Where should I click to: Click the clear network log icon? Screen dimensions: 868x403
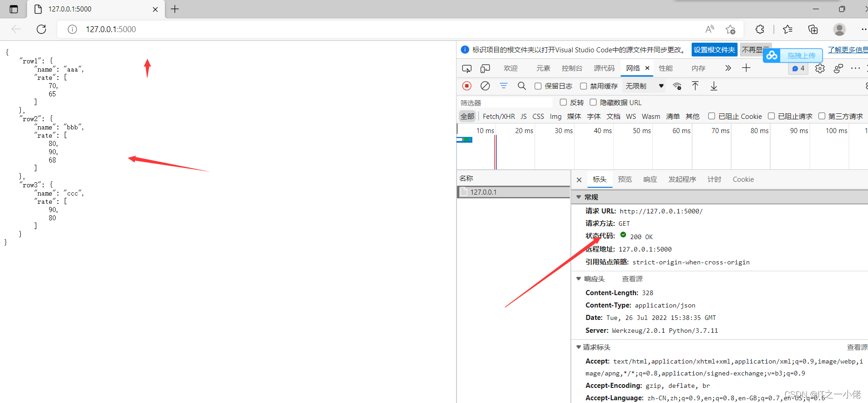click(485, 86)
